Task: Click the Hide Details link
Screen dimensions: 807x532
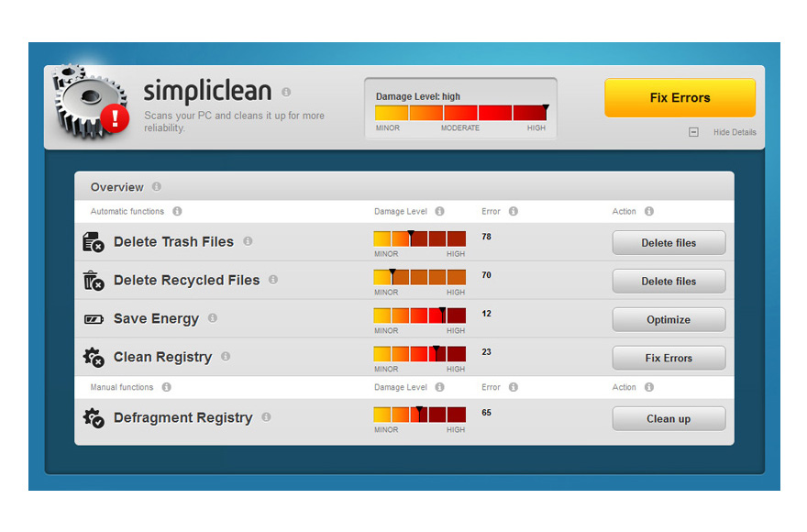Action: click(x=735, y=132)
